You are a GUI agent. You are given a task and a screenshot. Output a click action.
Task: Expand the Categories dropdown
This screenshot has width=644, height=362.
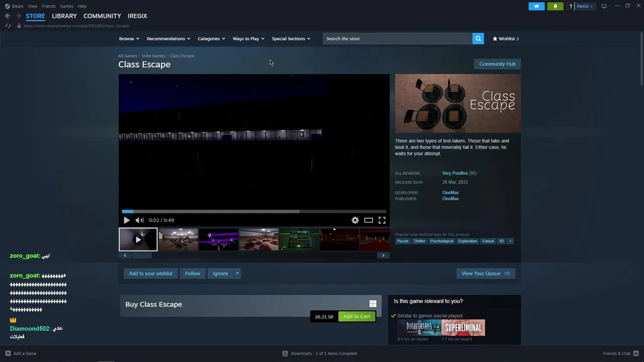coord(211,39)
